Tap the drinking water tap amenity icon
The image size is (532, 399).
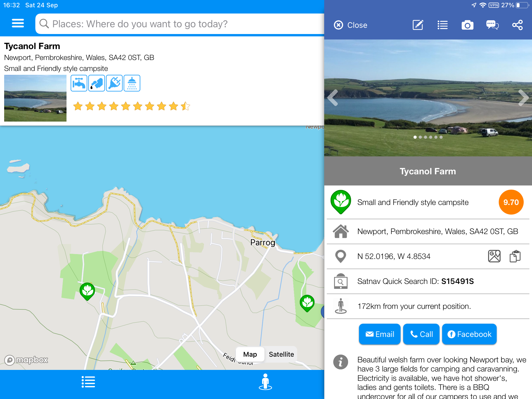coord(79,83)
